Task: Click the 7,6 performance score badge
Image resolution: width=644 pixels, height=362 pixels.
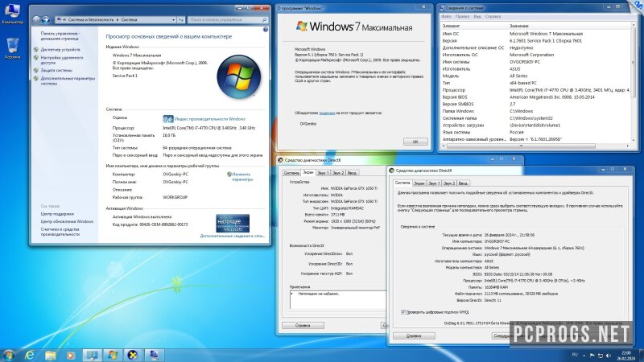Action: coord(167,119)
